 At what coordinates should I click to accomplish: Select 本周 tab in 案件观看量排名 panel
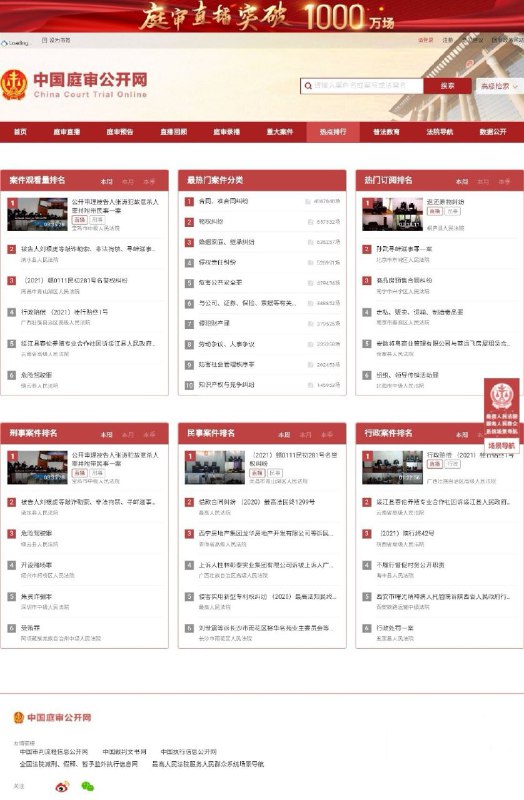107,181
